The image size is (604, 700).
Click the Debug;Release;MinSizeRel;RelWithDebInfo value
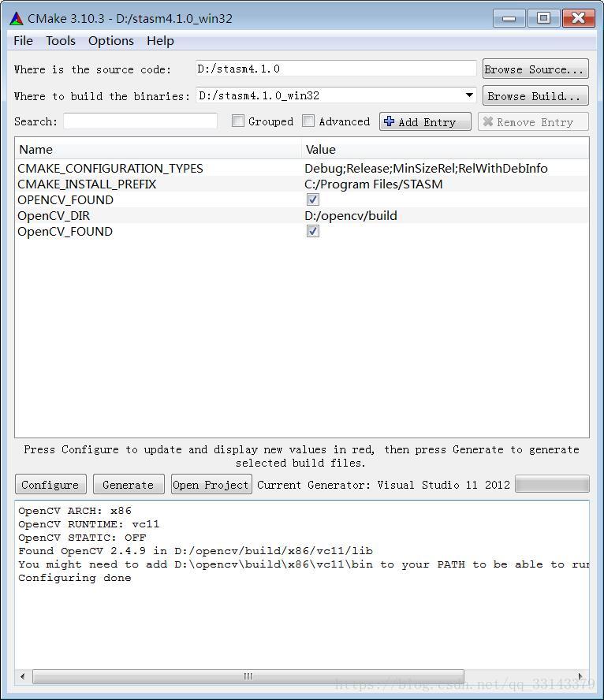coord(426,169)
